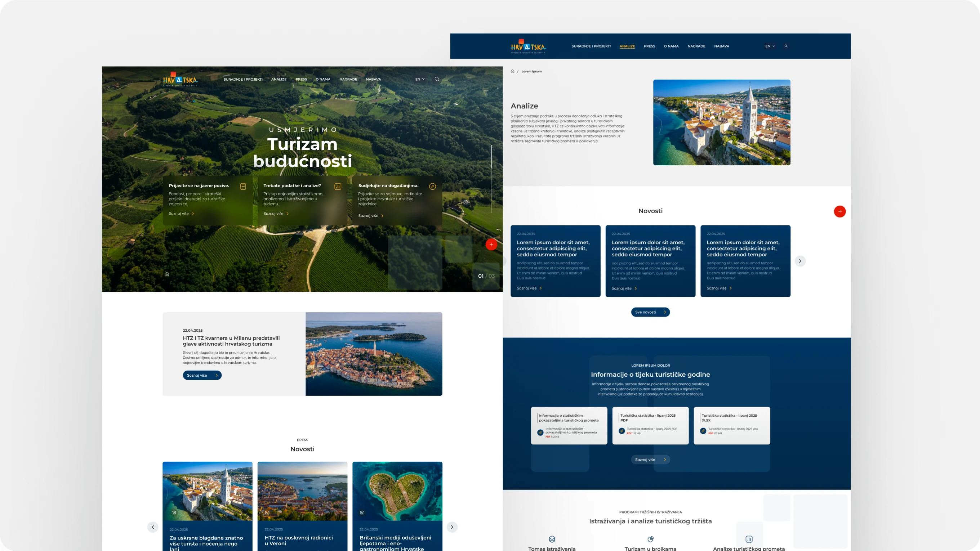Select the document icon beside 'Prijavite se na javne pozive'

(243, 186)
